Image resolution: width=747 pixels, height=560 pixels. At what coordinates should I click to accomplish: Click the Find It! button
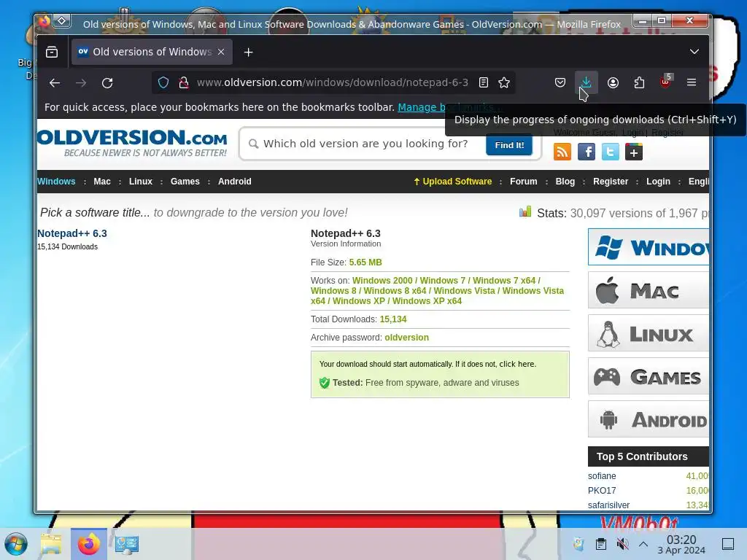click(509, 145)
